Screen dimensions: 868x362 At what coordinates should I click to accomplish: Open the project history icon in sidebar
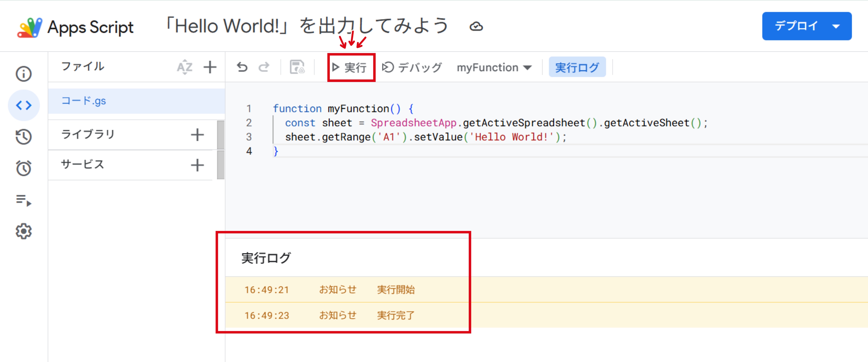click(24, 137)
